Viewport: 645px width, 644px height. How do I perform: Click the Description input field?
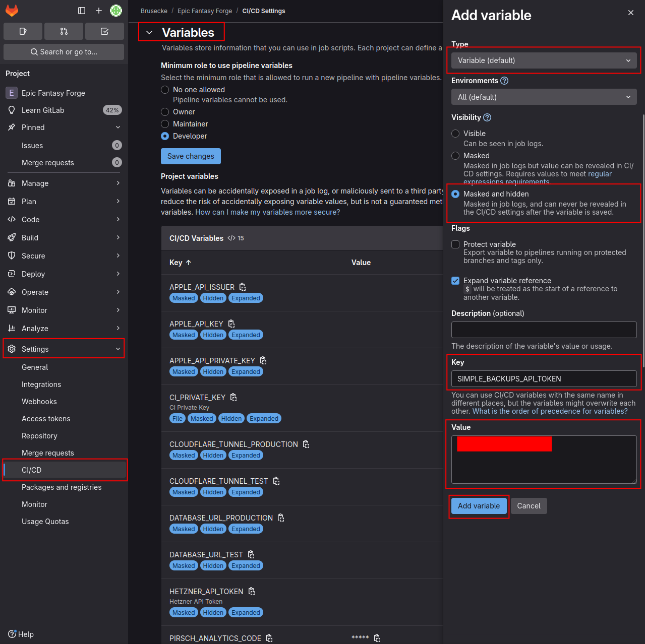pyautogui.click(x=544, y=330)
